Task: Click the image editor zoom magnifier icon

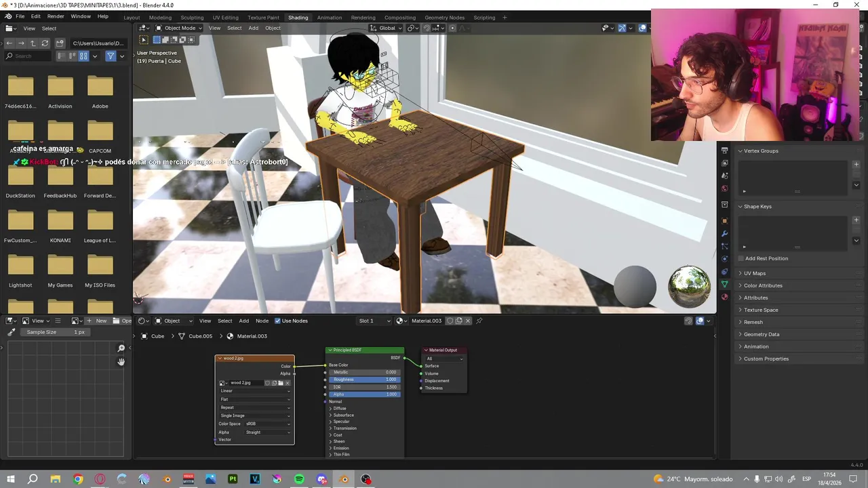Action: 121,348
